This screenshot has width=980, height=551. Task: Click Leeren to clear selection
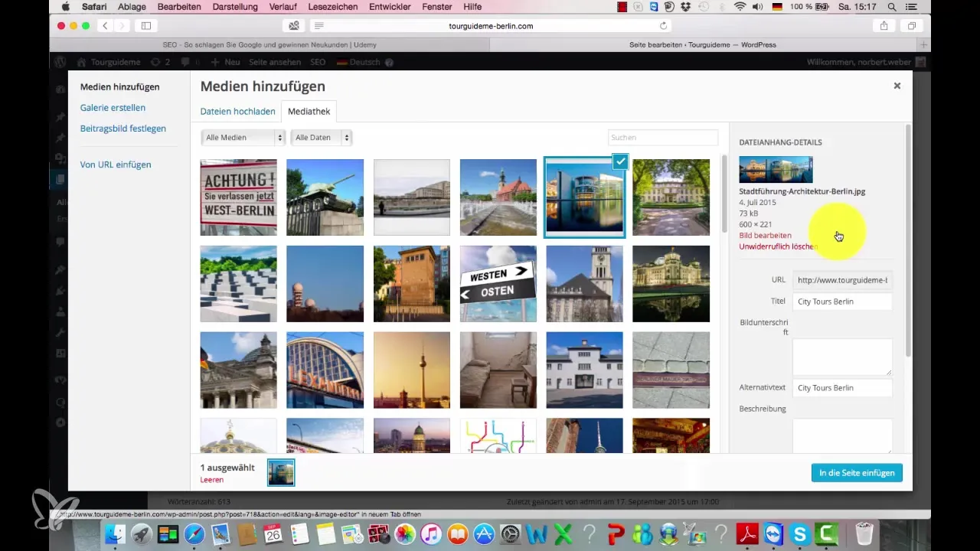click(211, 480)
